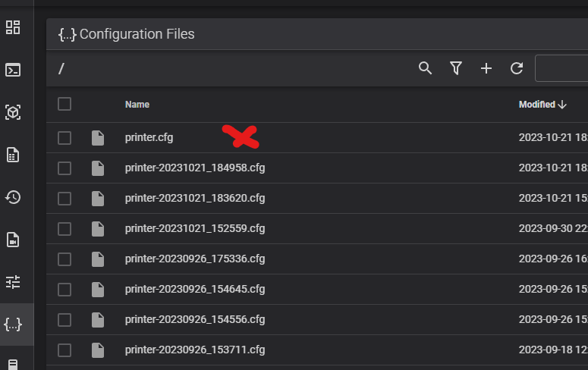The width and height of the screenshot is (588, 370).
Task: Open the Jobs file list icon
Action: (x=13, y=155)
